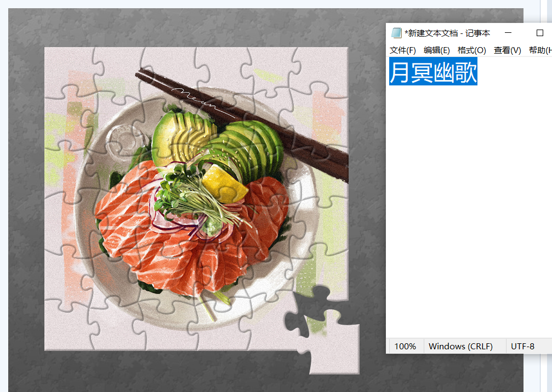Click the Notepad icon in title bar
This screenshot has width=552, height=392.
tap(396, 33)
